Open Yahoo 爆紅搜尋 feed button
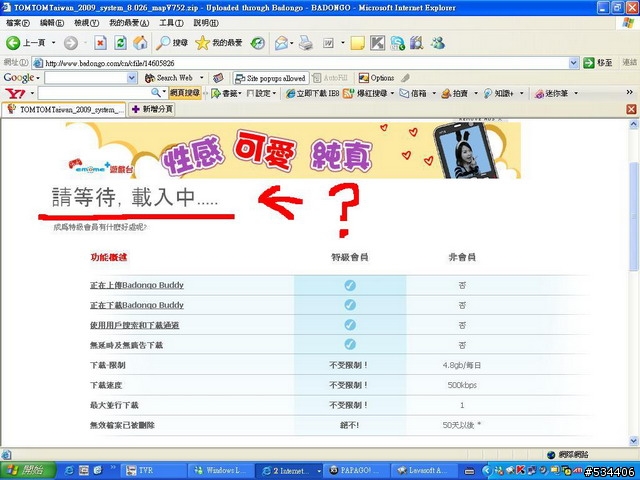Viewport: 640px width, 480px height. click(365, 93)
